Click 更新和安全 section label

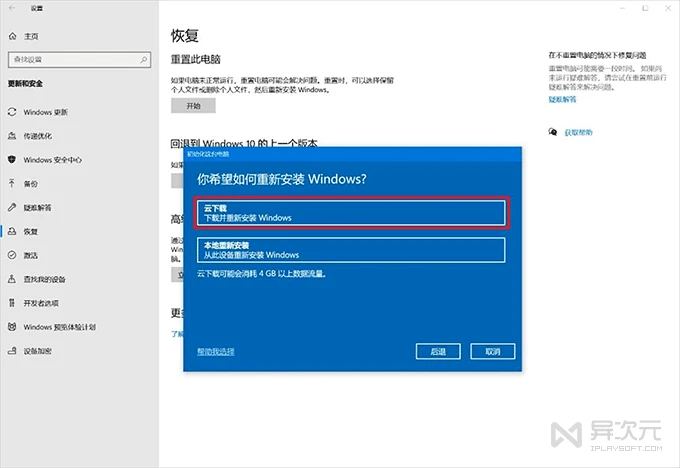25,84
